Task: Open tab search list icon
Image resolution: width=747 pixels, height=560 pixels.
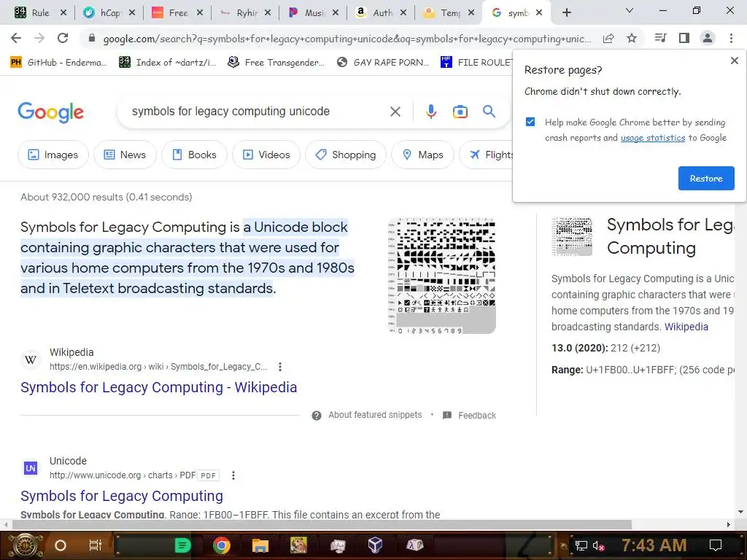Action: [661, 38]
